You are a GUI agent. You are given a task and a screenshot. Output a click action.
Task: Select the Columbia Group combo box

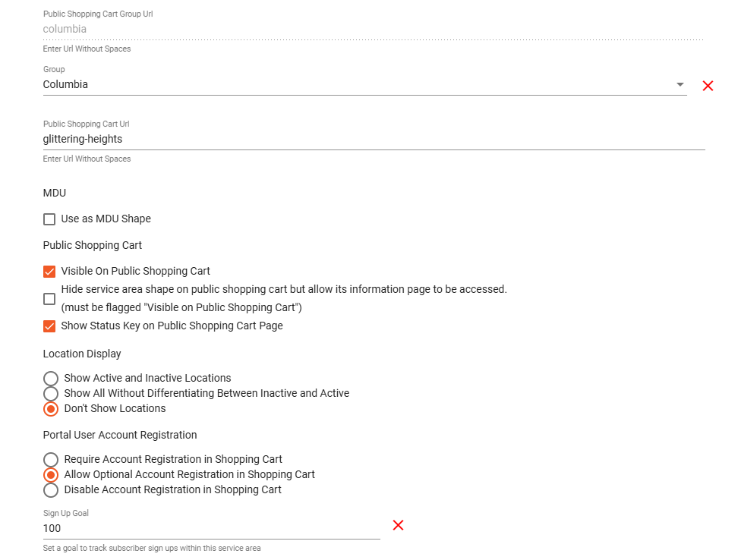357,84
